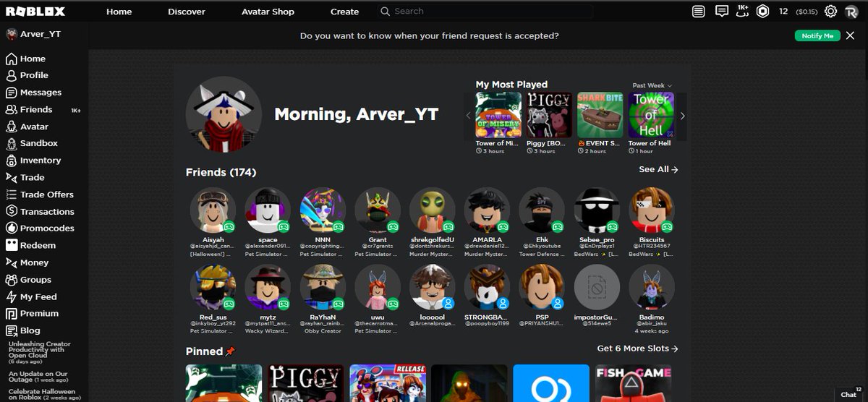Open Messages in the sidebar
The image size is (868, 402).
34,93
